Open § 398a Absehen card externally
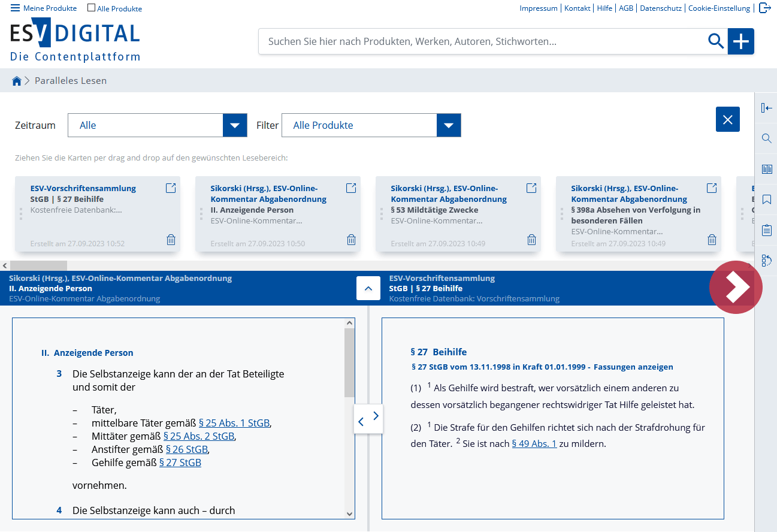Image resolution: width=777 pixels, height=532 pixels. (x=712, y=188)
